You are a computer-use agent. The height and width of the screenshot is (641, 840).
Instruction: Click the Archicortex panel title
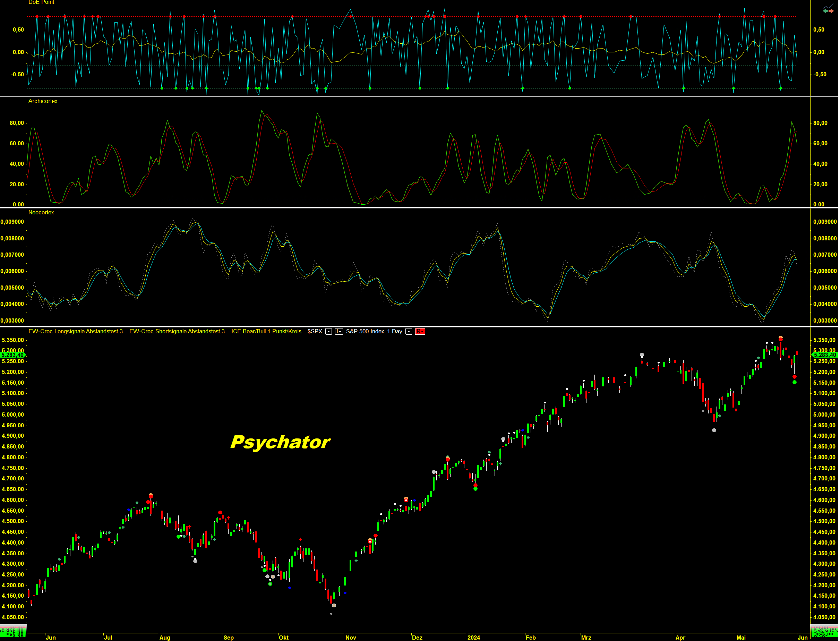coord(43,101)
